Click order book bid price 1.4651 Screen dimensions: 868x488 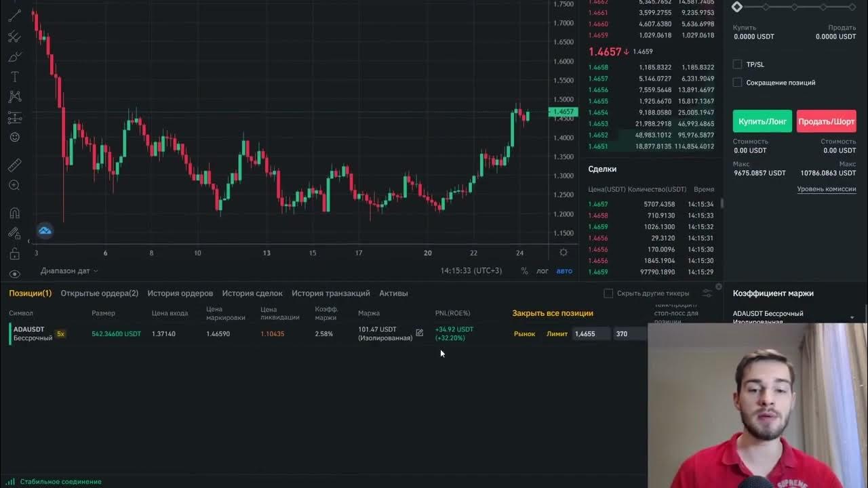598,146
